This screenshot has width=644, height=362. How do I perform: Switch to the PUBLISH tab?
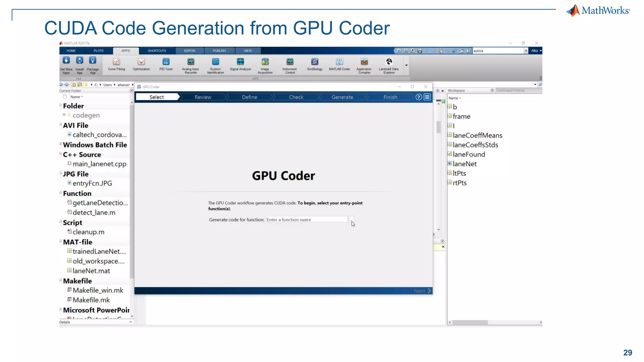(219, 51)
